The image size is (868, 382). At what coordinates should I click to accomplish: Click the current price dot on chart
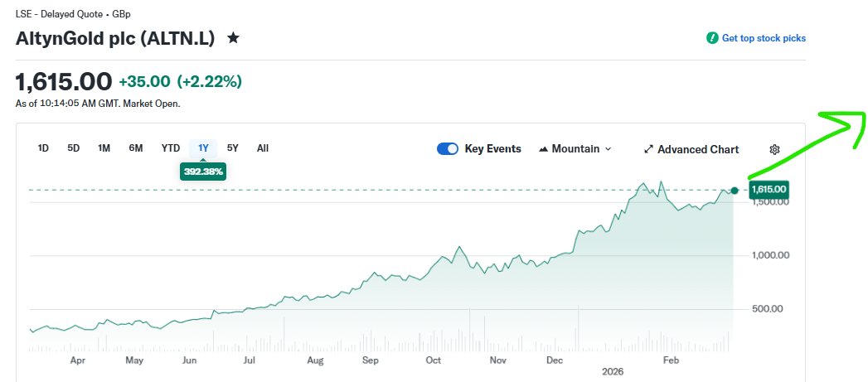pyautogui.click(x=735, y=191)
